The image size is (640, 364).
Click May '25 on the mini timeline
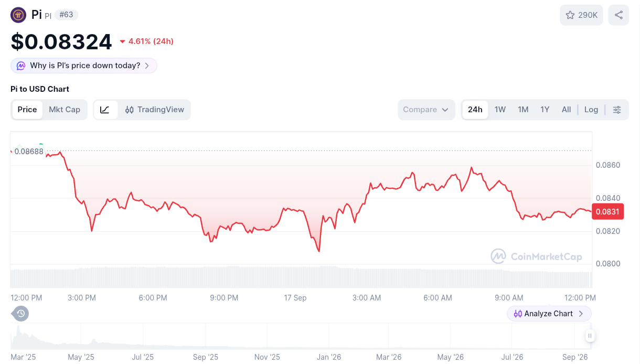(81, 357)
